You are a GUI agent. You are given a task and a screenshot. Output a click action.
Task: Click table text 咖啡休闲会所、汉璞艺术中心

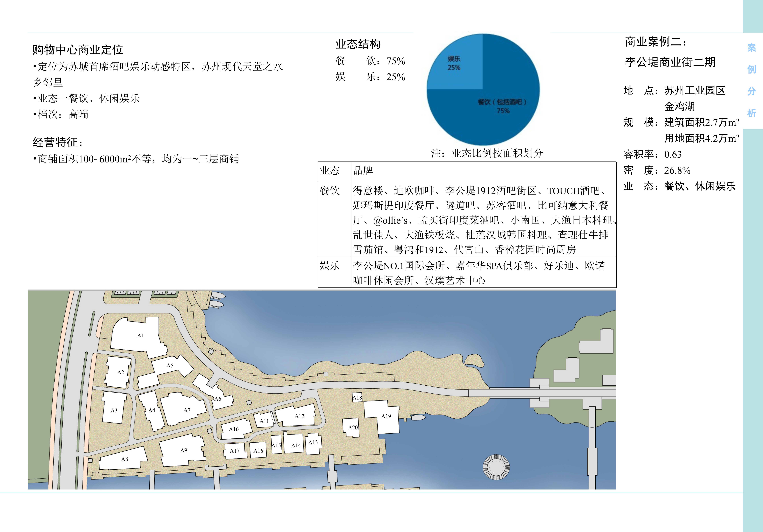pos(419,281)
